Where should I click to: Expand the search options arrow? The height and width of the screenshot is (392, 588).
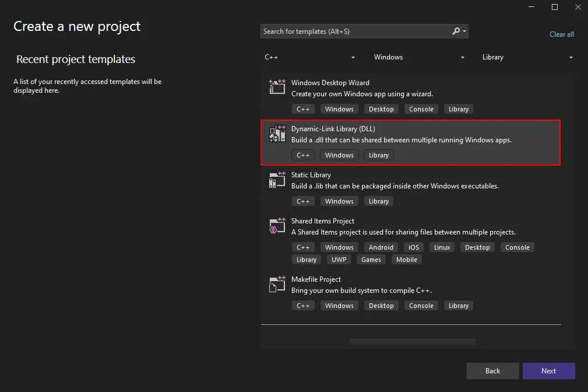pos(464,31)
